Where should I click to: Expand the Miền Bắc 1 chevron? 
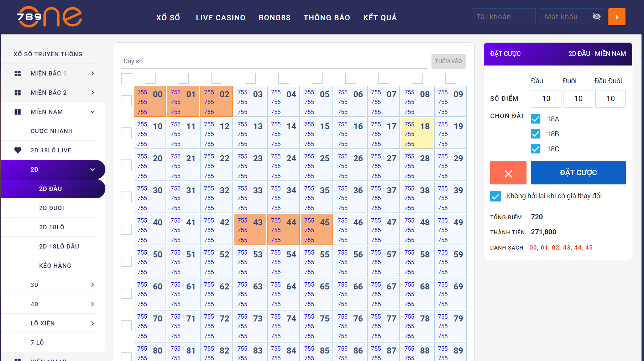(93, 73)
